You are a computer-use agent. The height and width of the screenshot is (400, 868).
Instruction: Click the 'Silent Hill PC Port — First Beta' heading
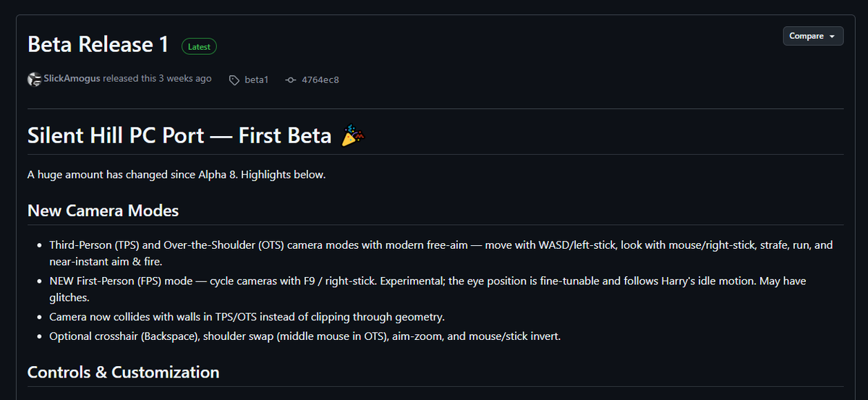tap(179, 135)
